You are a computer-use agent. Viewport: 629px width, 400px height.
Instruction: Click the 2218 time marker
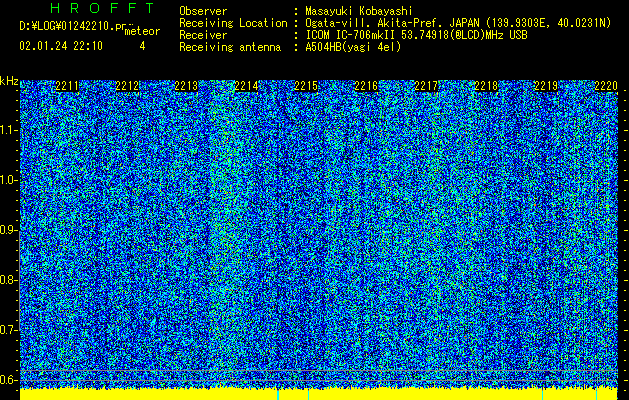click(x=486, y=86)
